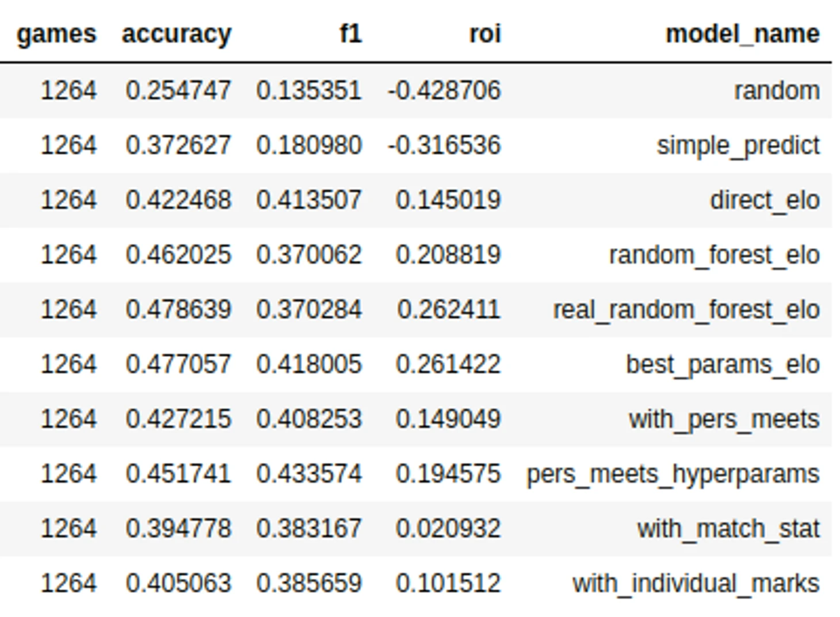This screenshot has height=617, width=840.
Task: Select the pers_meets_hyperparams cell
Action: point(673,474)
